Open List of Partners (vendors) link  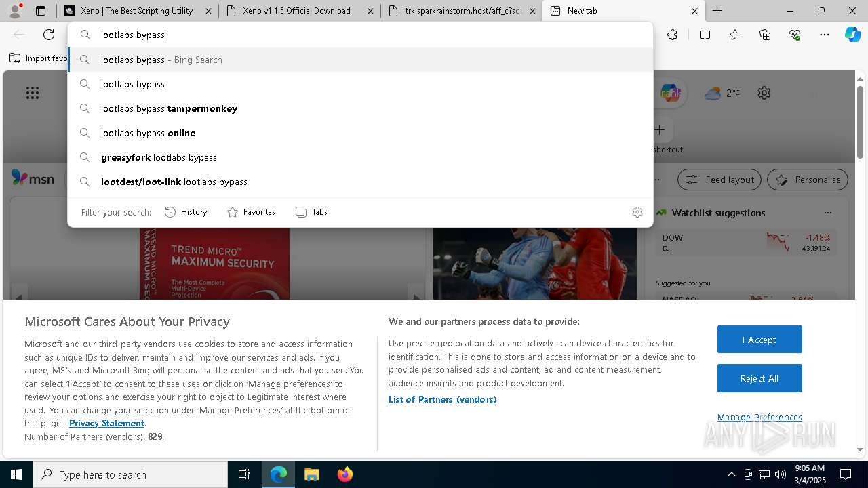442,399
